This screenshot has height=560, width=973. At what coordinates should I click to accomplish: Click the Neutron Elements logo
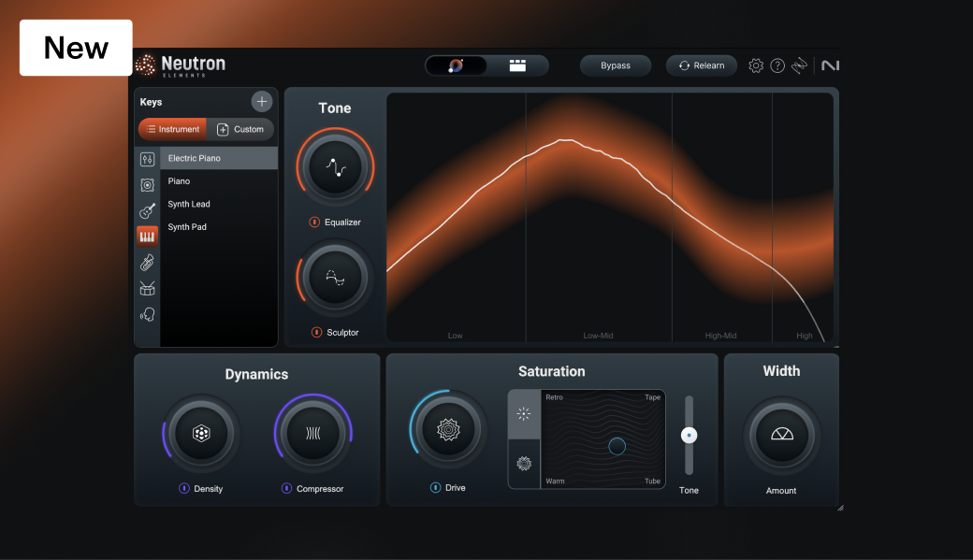click(x=181, y=65)
